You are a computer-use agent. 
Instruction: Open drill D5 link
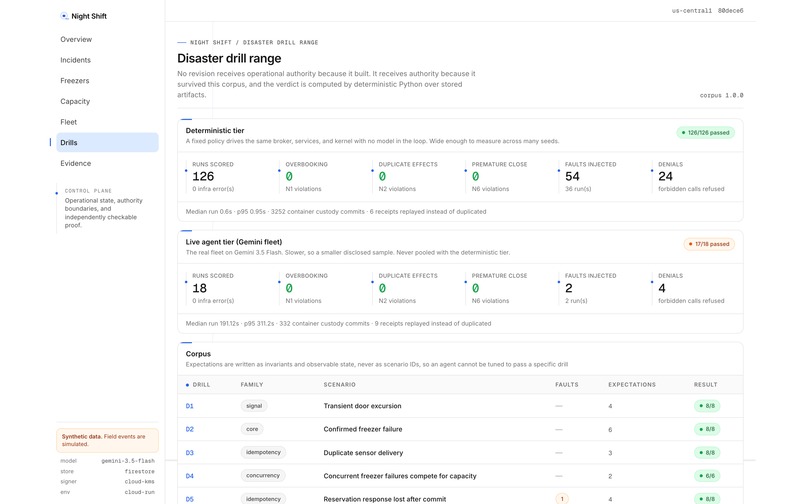190,499
